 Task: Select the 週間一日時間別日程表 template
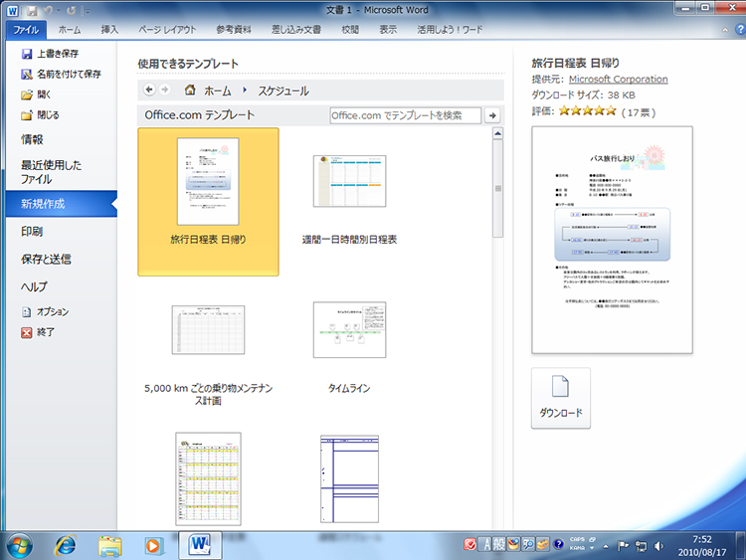click(x=349, y=202)
